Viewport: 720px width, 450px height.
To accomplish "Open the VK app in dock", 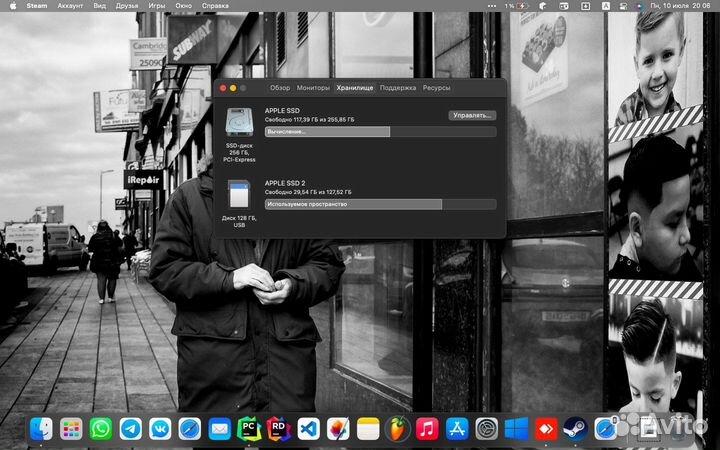I will coord(160,429).
